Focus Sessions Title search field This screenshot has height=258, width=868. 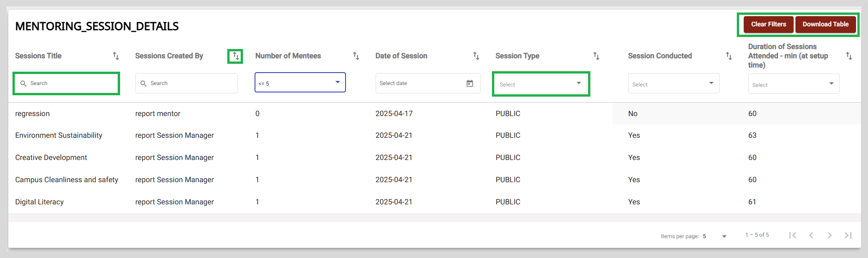tap(67, 83)
